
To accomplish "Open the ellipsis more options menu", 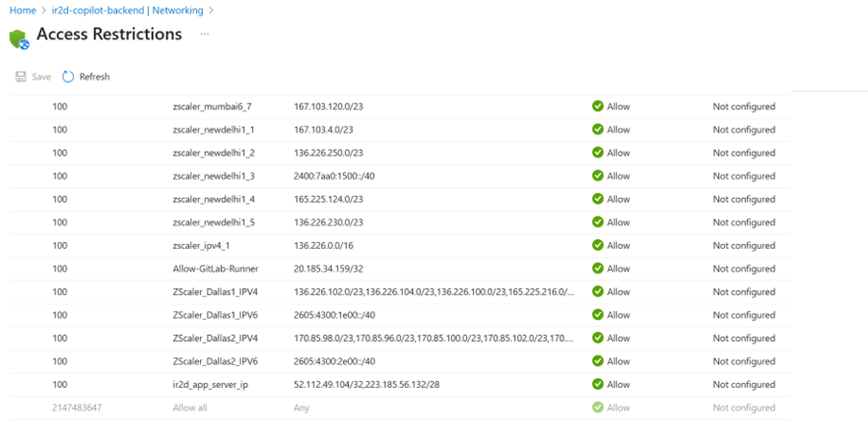I will point(205,35).
